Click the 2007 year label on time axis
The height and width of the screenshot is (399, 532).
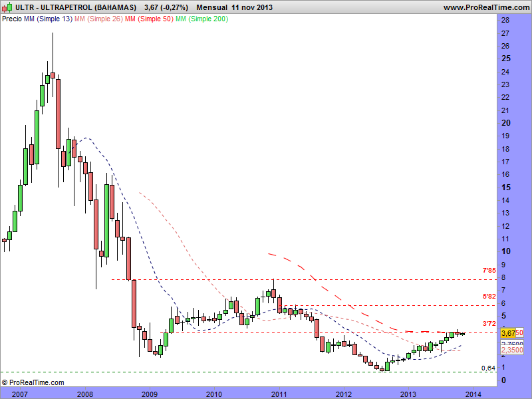pyautogui.click(x=20, y=394)
